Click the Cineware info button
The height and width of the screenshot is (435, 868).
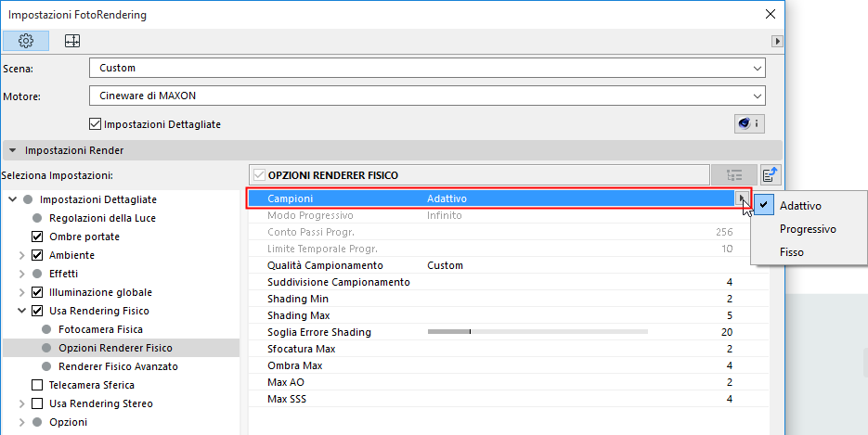pos(749,123)
